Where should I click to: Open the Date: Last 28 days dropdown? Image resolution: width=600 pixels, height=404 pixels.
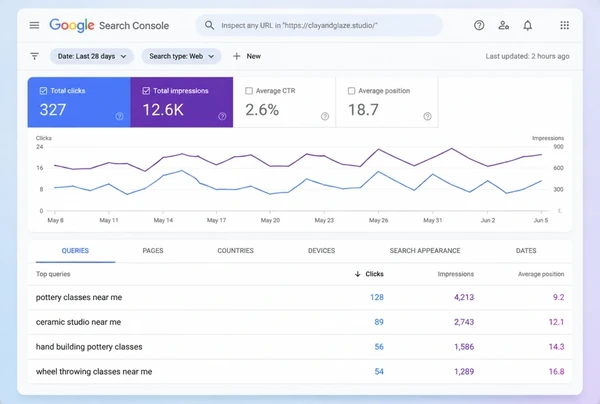click(92, 56)
